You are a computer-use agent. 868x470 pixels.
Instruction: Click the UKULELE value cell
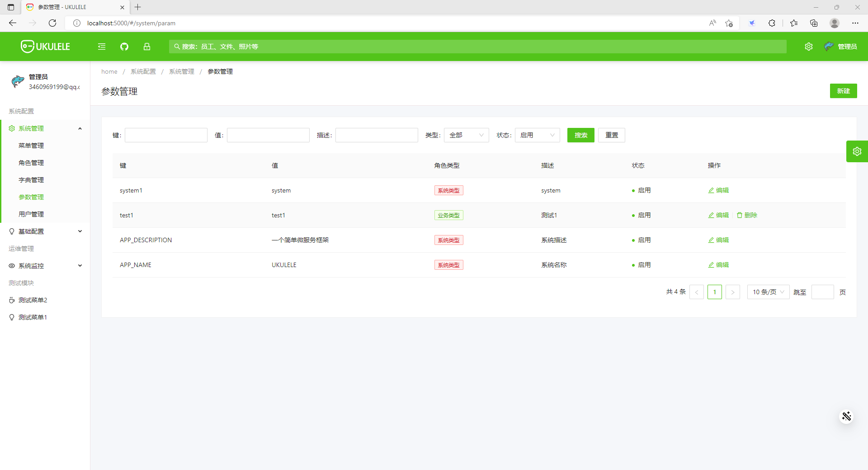click(x=284, y=265)
